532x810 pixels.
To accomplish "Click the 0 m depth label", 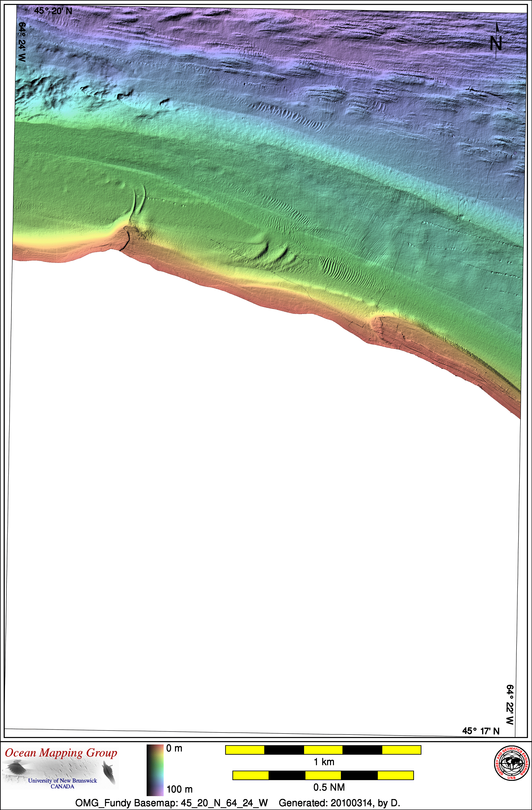I will coord(174,748).
